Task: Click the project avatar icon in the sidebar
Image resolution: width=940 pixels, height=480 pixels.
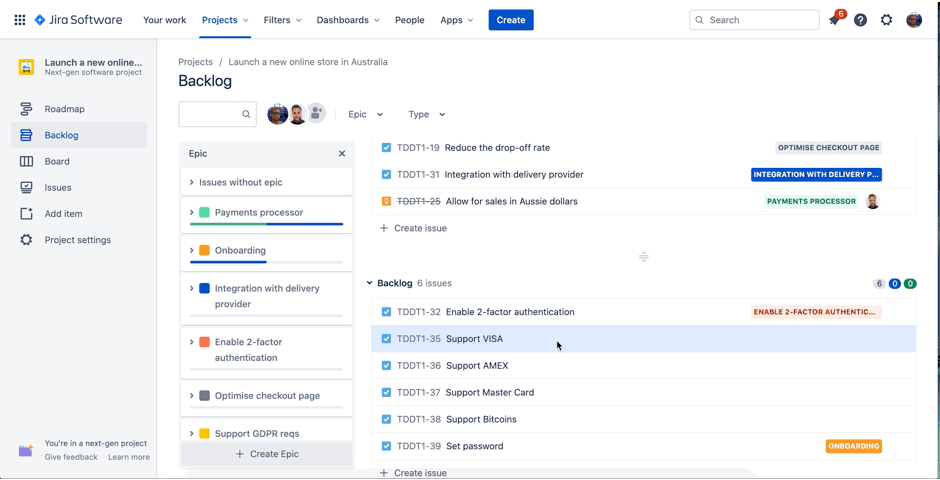Action: click(26, 67)
